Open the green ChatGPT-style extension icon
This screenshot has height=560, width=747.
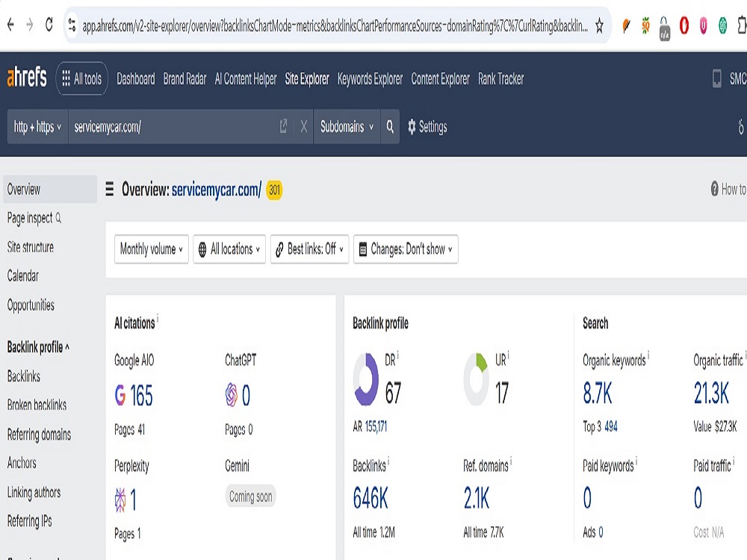click(722, 25)
